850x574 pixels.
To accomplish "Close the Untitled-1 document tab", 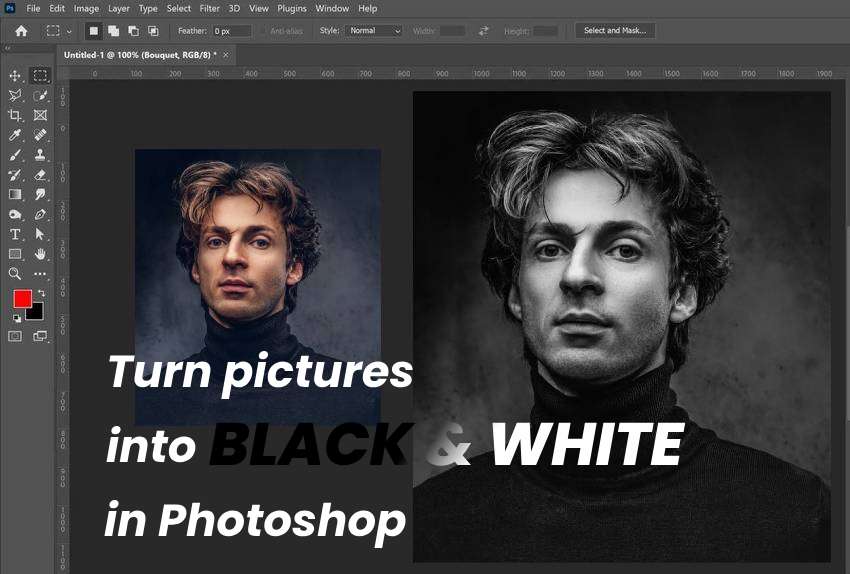I will (226, 55).
